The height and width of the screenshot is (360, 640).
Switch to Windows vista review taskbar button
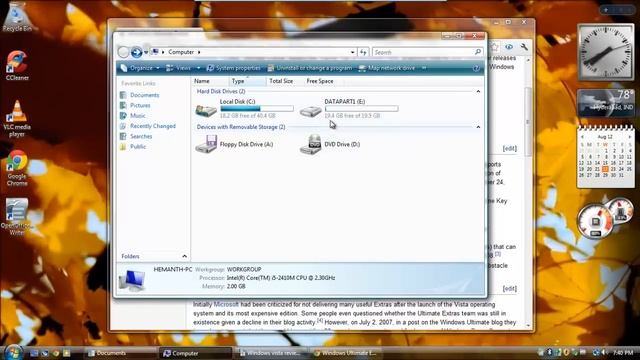[x=271, y=353]
